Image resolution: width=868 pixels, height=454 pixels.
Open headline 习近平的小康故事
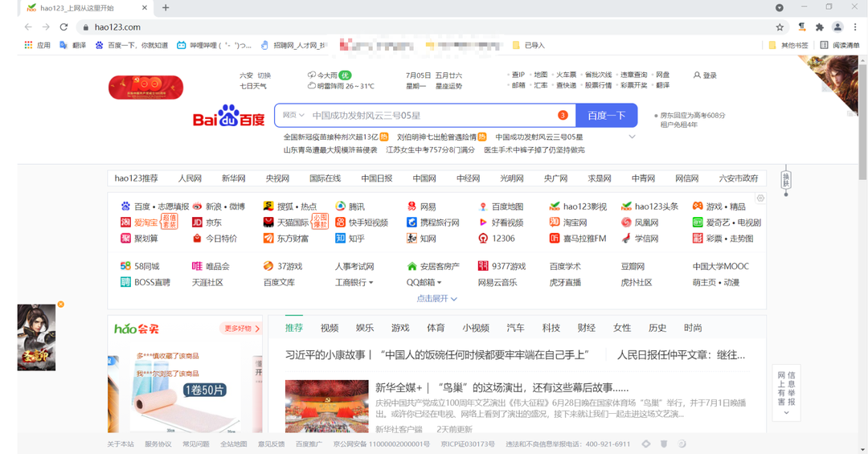click(437, 355)
